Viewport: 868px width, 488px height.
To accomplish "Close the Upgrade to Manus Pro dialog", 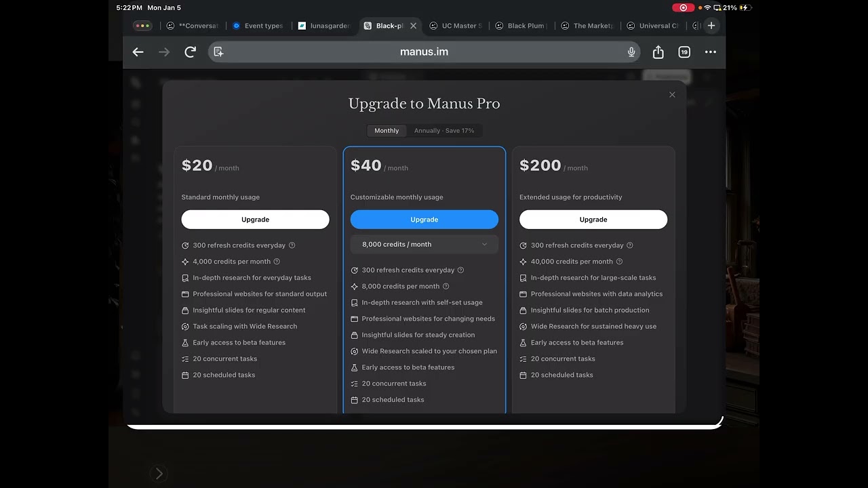I will click(x=672, y=95).
